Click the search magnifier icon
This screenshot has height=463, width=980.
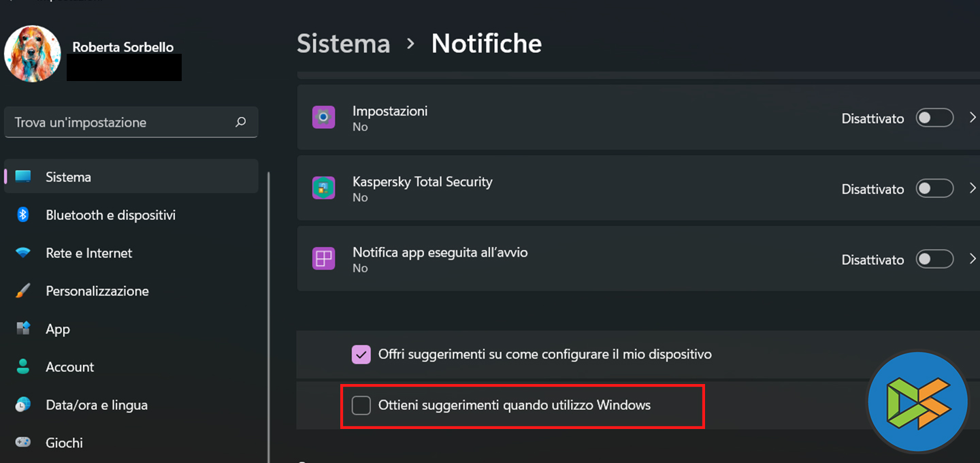240,123
